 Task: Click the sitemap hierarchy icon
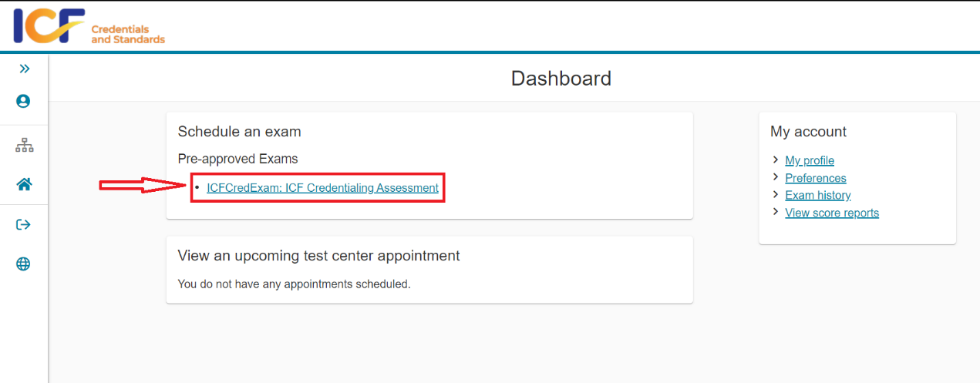tap(24, 145)
